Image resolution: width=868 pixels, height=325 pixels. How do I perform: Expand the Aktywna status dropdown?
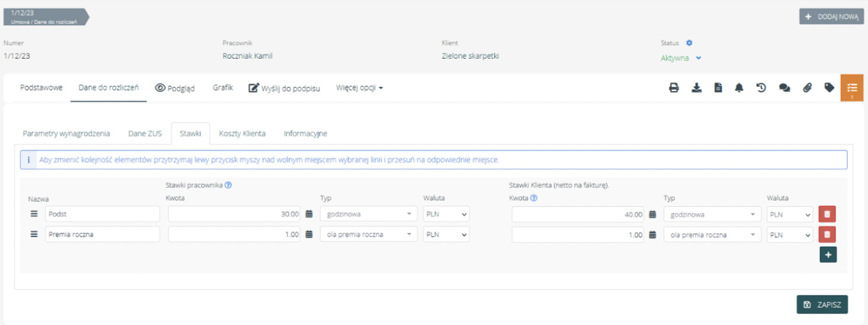[698, 58]
